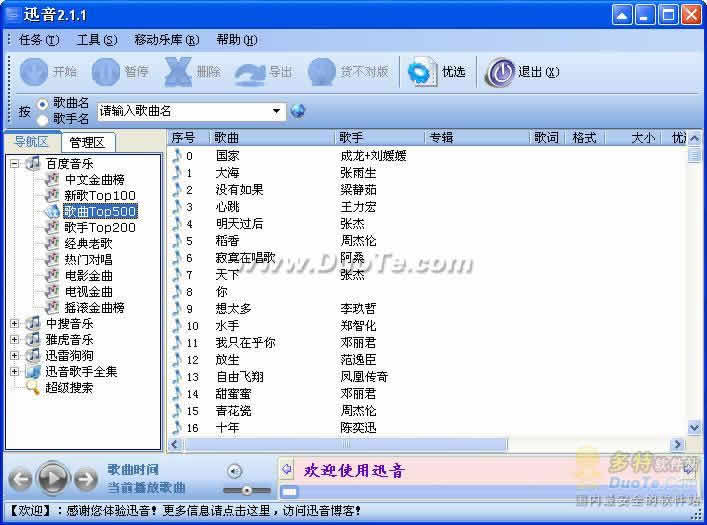
Task: Expand the 雅虎音乐 tree node
Action: click(14, 339)
